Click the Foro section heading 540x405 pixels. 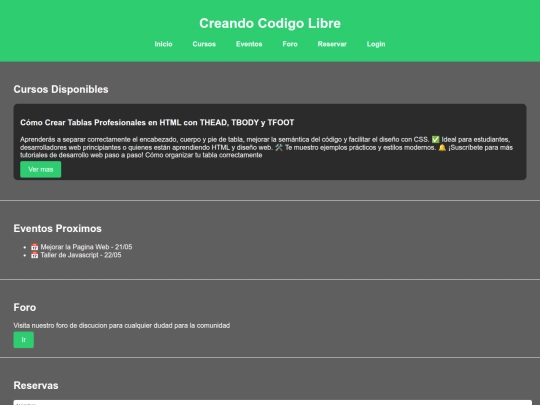(x=25, y=307)
